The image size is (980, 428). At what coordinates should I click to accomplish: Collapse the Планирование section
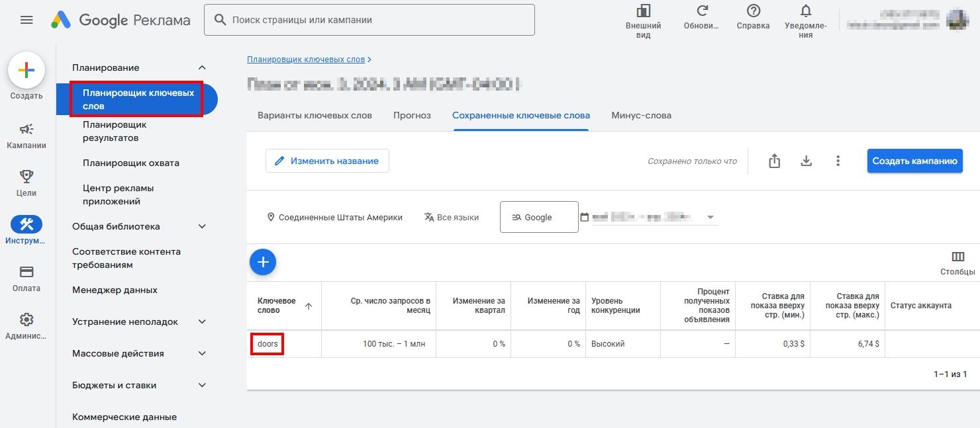coord(202,67)
